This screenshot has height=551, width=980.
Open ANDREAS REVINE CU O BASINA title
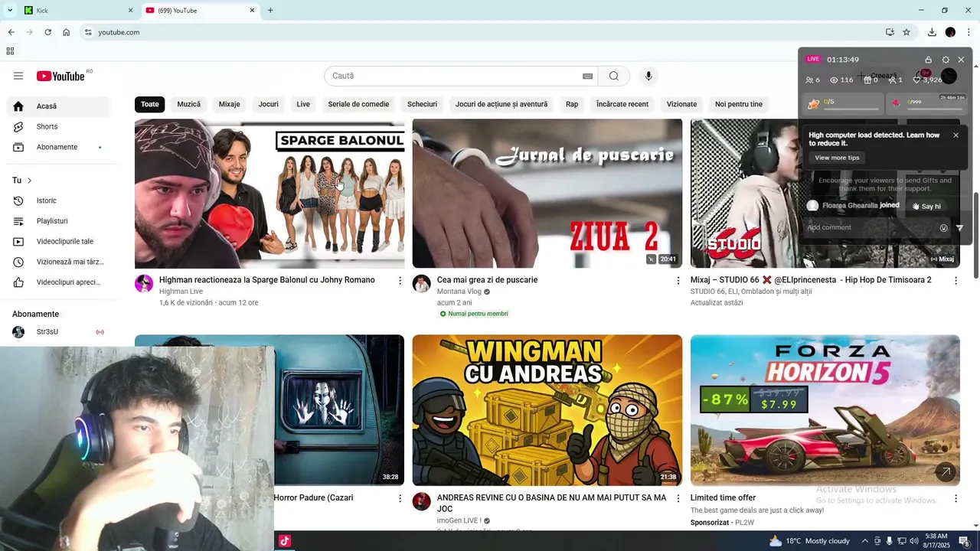[x=551, y=503]
